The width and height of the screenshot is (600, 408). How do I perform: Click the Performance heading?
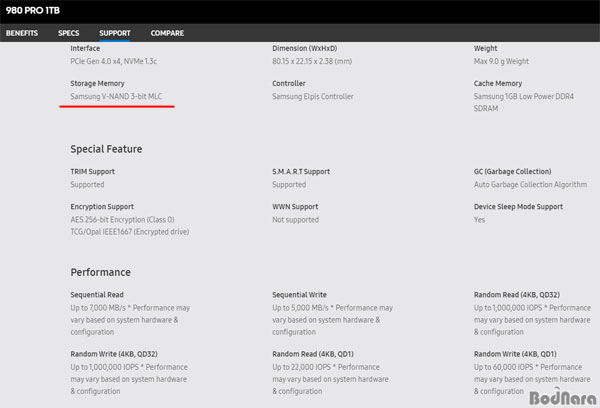point(101,272)
